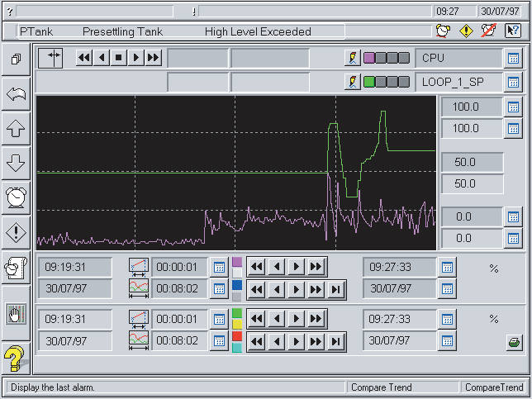Click the top 100.0 scale field

pyautogui.click(x=472, y=107)
